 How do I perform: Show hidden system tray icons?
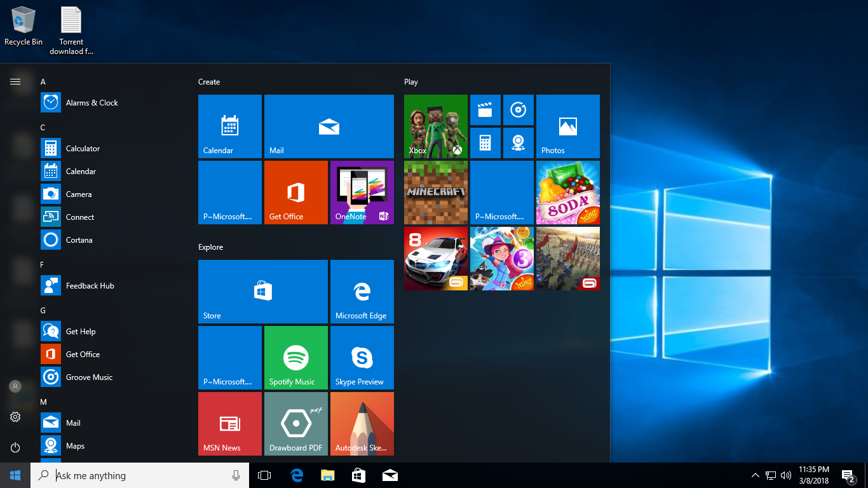click(755, 475)
